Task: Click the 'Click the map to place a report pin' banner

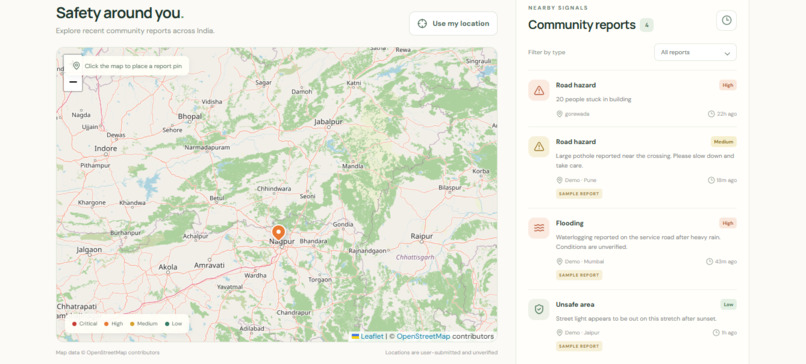Action: (126, 66)
